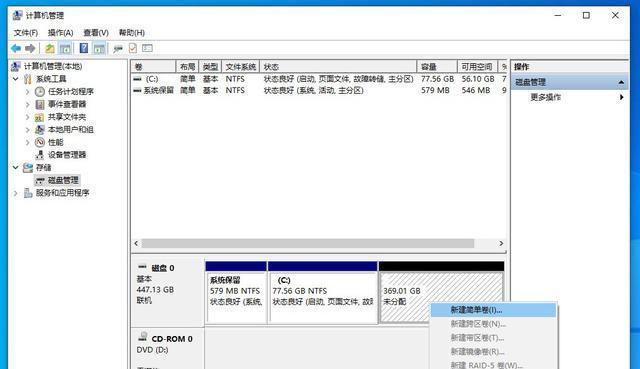Click the Forward arrow toolbar icon
The width and height of the screenshot is (640, 369).
pos(30,49)
